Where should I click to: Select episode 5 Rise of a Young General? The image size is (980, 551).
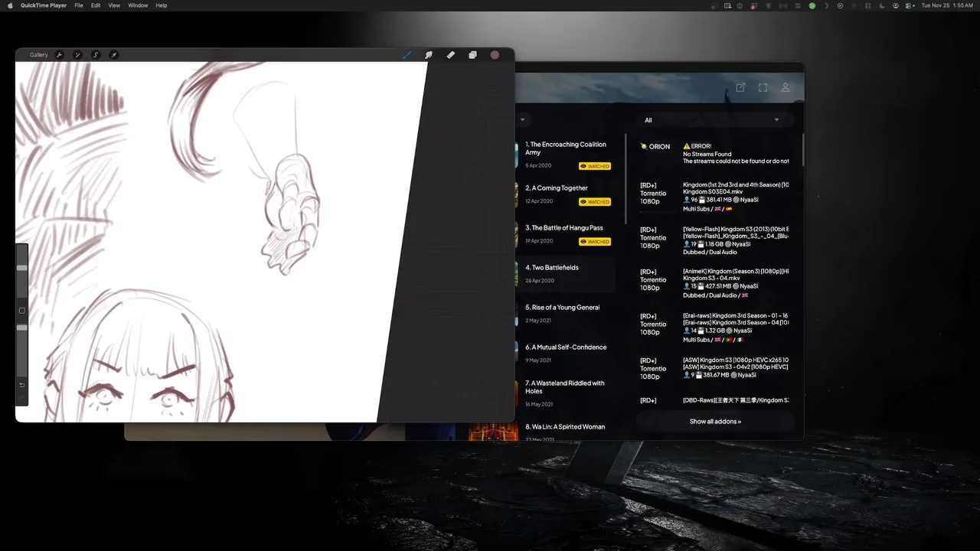[x=566, y=314]
